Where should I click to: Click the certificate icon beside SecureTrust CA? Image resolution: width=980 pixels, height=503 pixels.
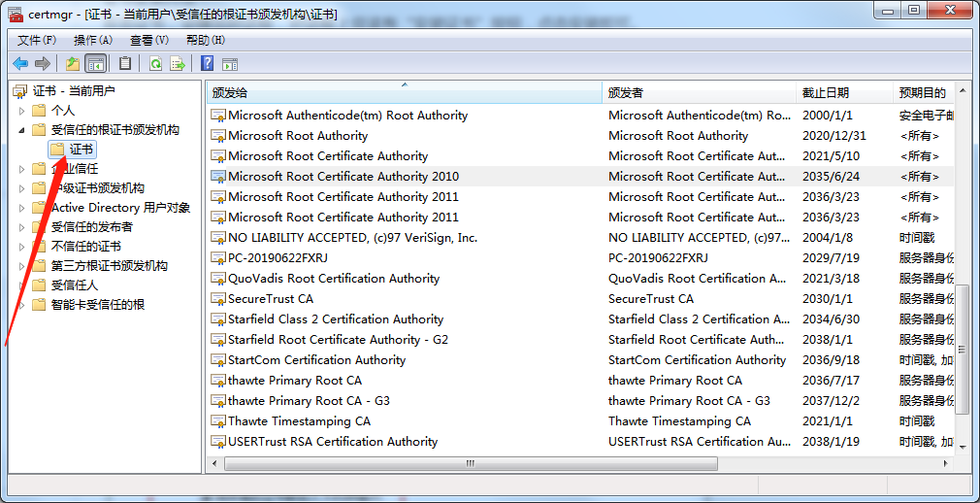218,299
